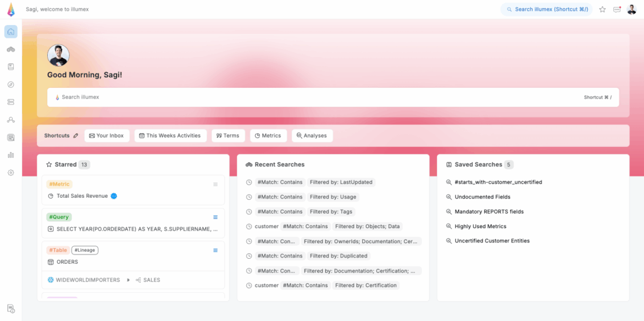
Task: Click the binoculars icon in left sidebar
Action: point(11,49)
